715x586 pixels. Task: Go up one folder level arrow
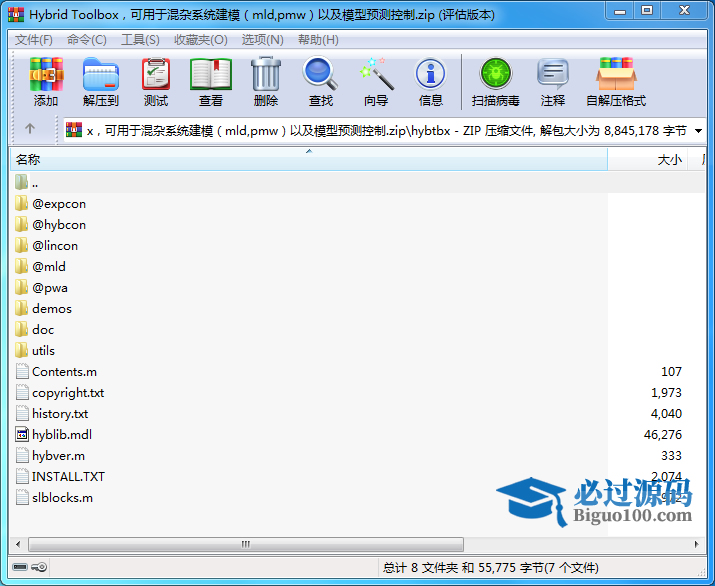tap(30, 129)
